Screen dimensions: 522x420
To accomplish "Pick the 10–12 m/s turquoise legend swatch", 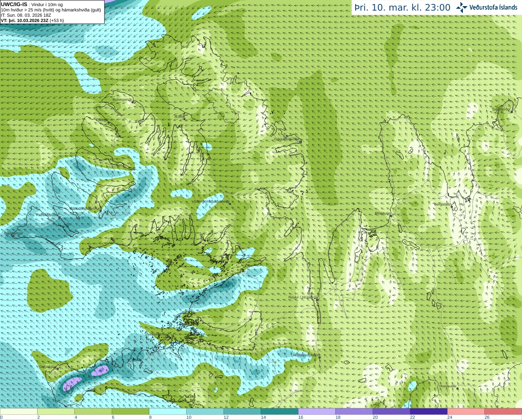I will pyautogui.click(x=205, y=411).
